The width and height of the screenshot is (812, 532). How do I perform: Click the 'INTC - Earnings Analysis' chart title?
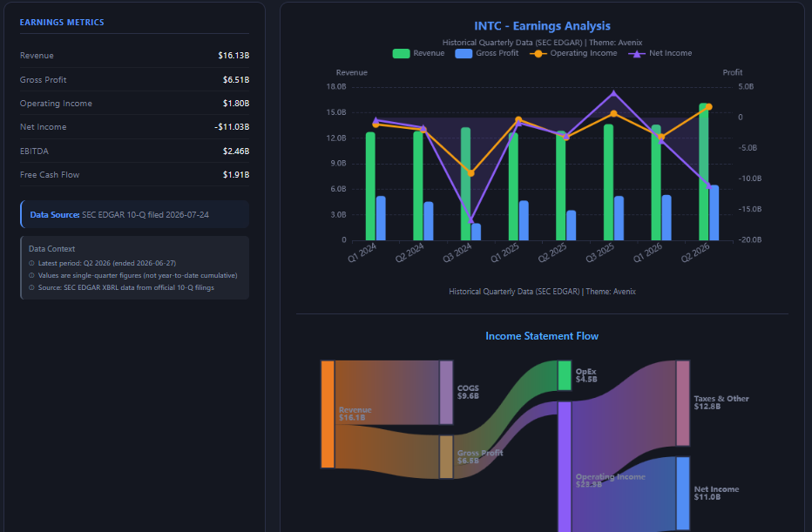click(x=542, y=26)
